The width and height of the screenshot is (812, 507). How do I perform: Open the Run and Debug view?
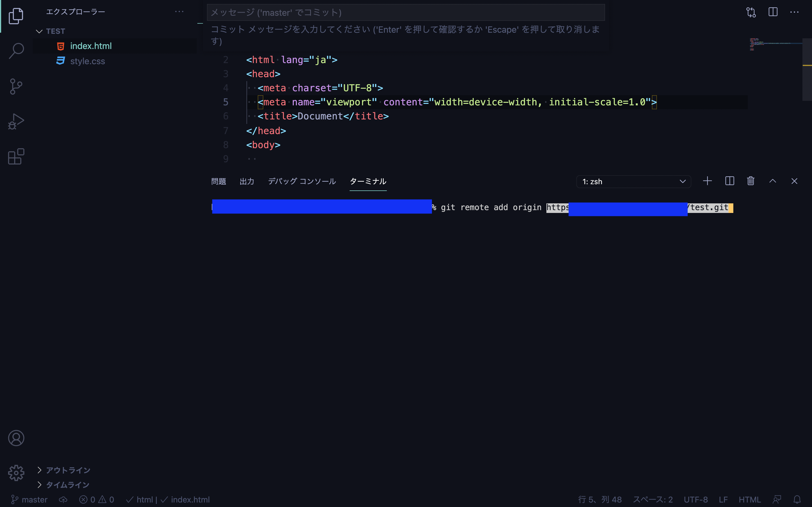(16, 121)
